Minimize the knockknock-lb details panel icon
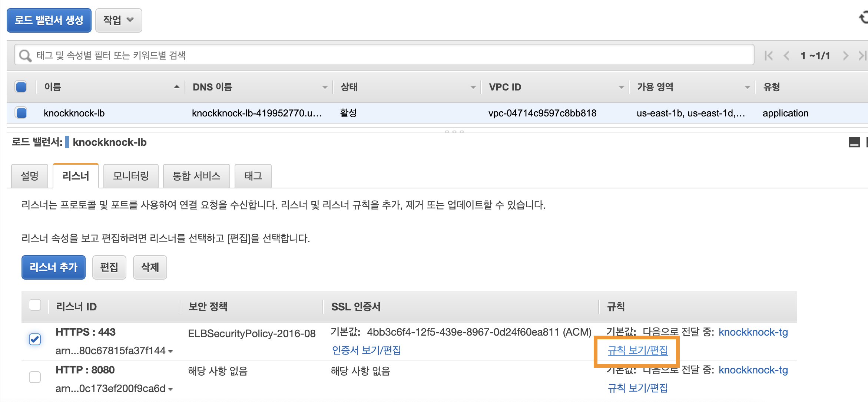Screen dimensions: 868x402 click(x=854, y=142)
